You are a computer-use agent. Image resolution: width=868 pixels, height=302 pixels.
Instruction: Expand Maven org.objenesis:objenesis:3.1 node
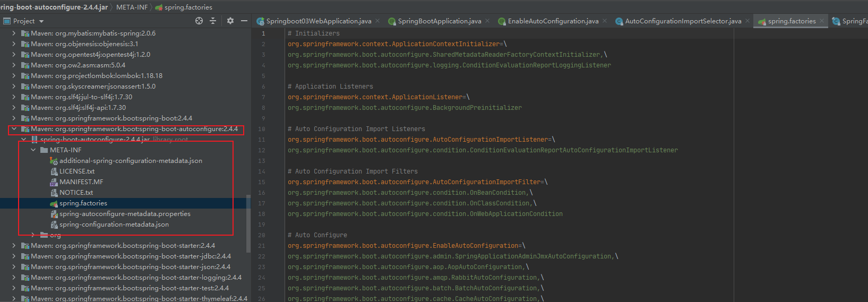click(14, 44)
